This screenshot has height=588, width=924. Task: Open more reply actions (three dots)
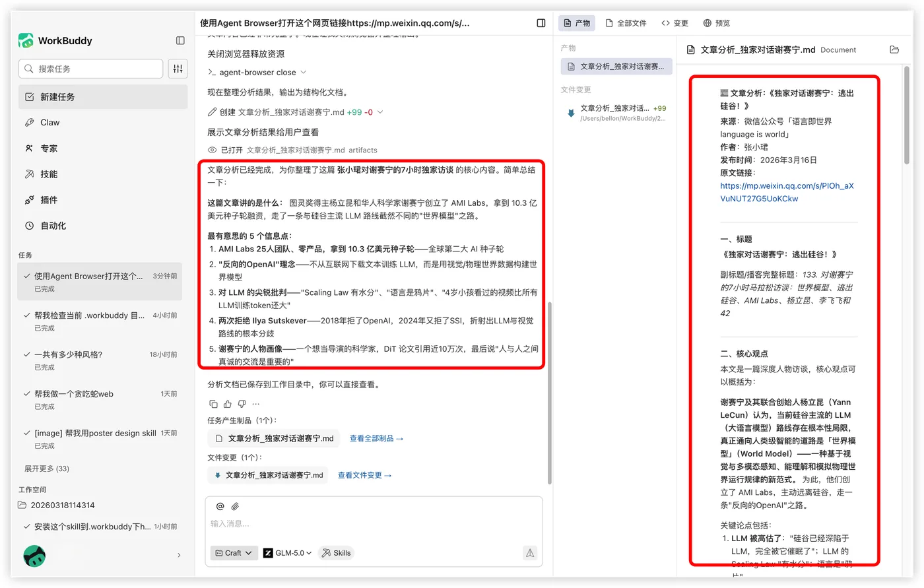256,404
